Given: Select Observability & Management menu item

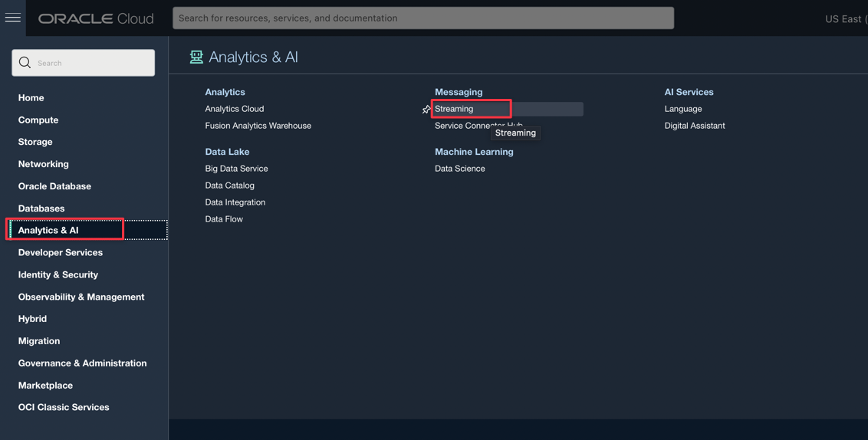Looking at the screenshot, I should 81,297.
